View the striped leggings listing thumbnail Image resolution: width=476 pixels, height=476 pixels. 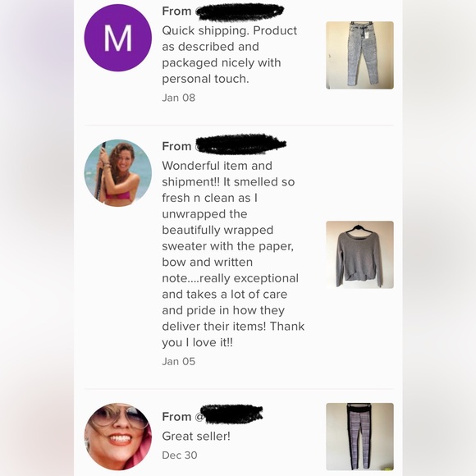click(x=359, y=437)
